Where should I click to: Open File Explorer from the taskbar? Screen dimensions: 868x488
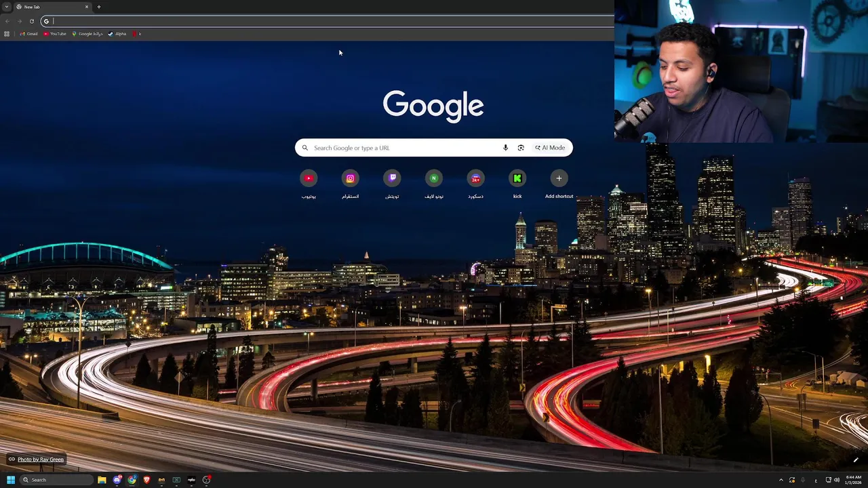[102, 480]
